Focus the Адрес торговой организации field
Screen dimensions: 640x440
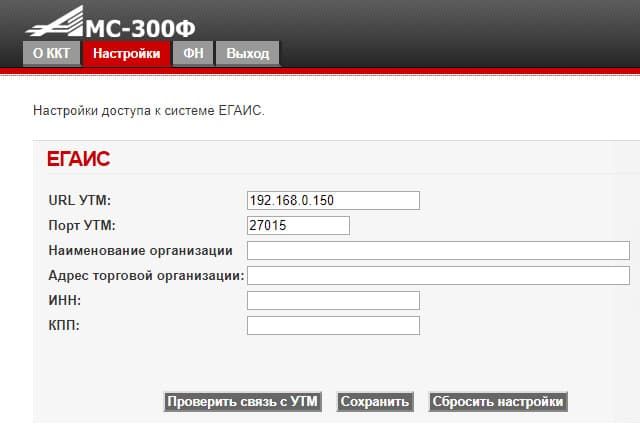pyautogui.click(x=438, y=276)
